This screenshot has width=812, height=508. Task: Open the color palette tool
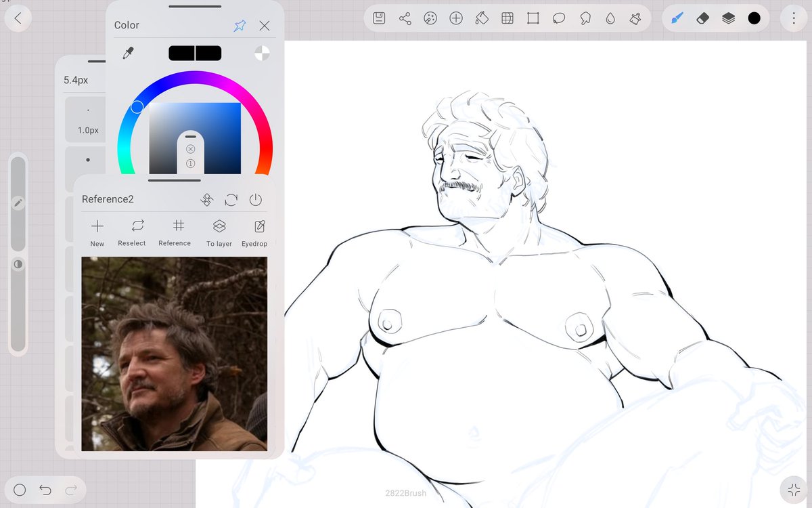pyautogui.click(x=430, y=18)
